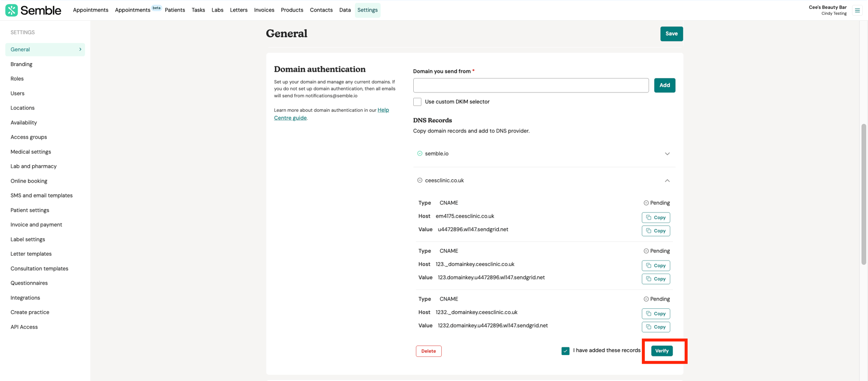Copy the 1232._domainkey.ceesclinic.co.uk host
The height and width of the screenshot is (381, 868).
click(x=656, y=314)
